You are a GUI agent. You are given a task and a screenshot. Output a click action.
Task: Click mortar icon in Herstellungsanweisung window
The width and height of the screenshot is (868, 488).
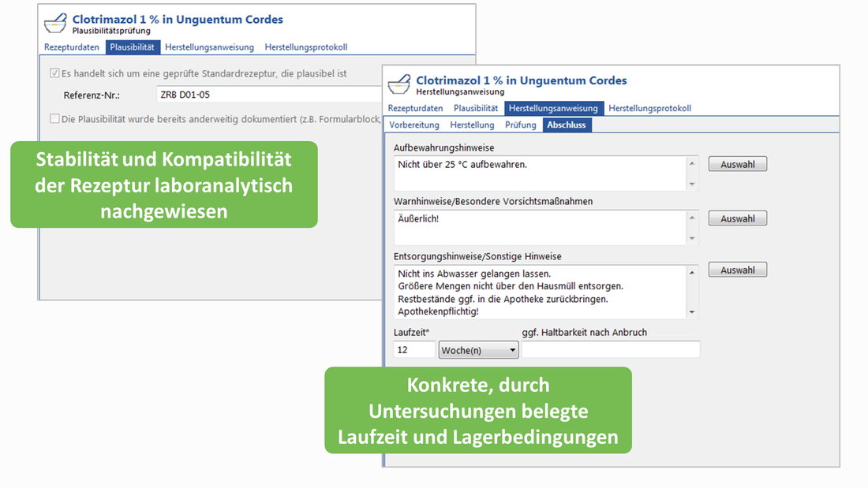(x=399, y=84)
